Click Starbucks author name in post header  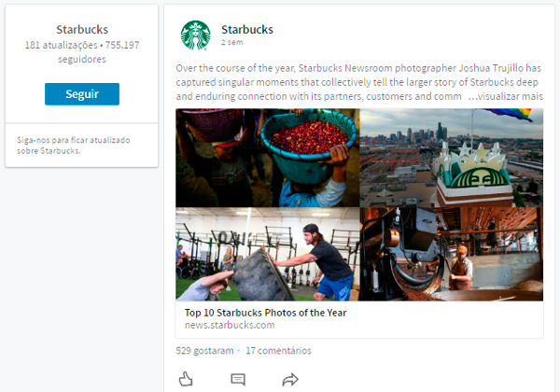click(247, 29)
